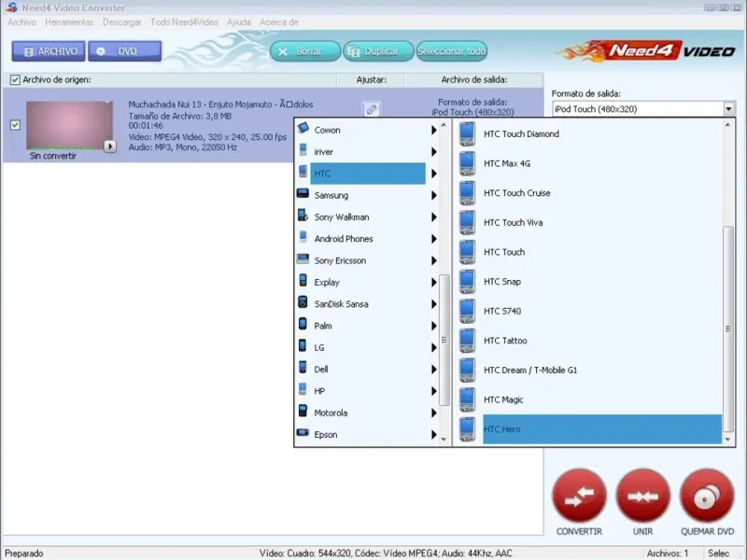Image resolution: width=747 pixels, height=560 pixels.
Task: Click the Palm device icon
Action: (x=303, y=324)
